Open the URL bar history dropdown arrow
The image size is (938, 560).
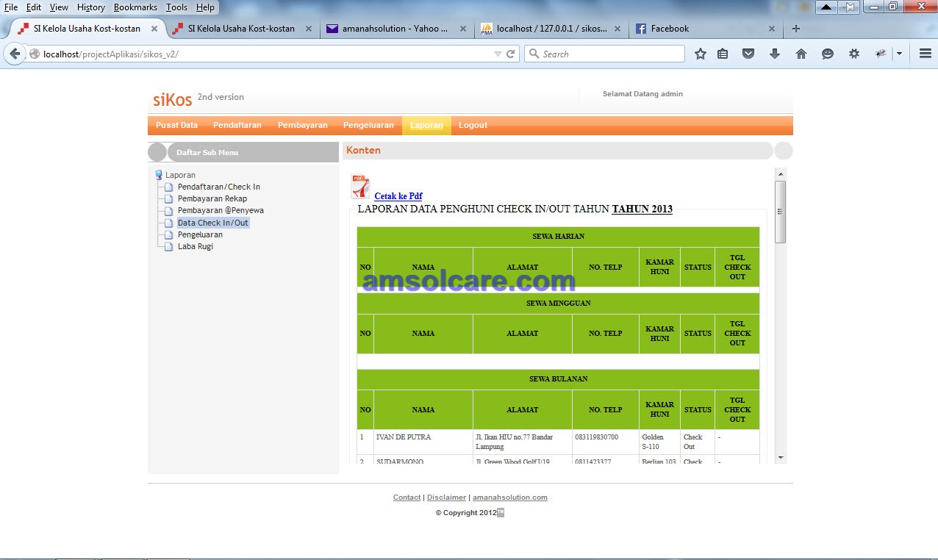coord(498,54)
